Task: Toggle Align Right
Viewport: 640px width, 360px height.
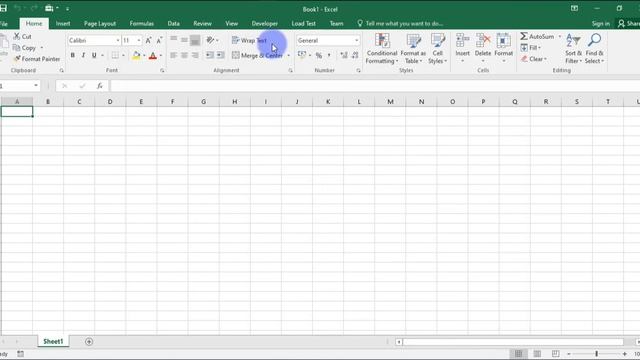Action: click(195, 55)
